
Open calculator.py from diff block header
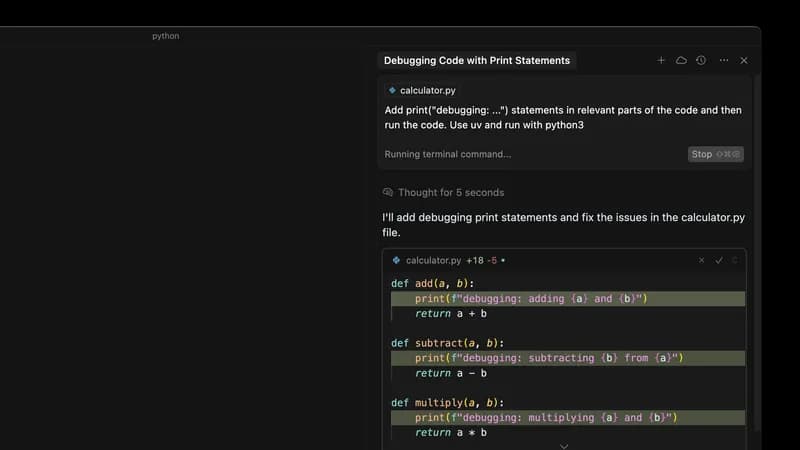pos(433,260)
